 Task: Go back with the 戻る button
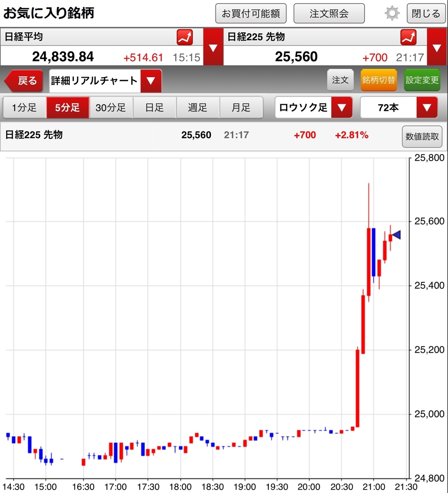[24, 81]
